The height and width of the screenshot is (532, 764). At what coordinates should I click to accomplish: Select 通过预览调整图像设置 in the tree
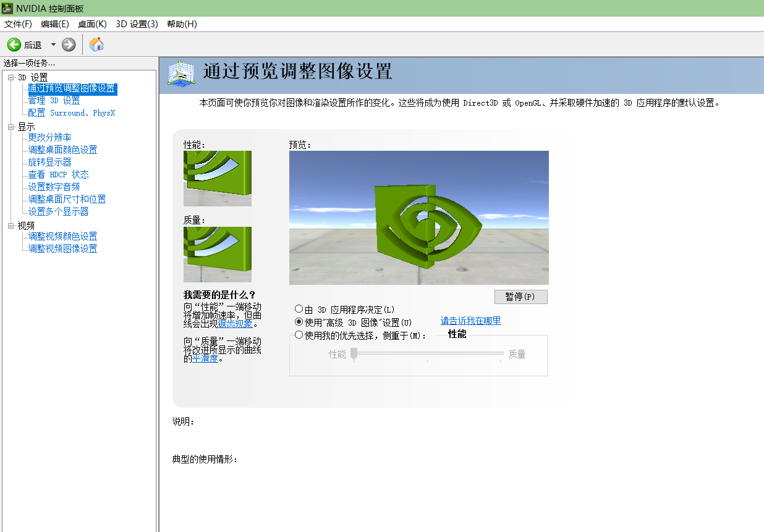click(72, 88)
